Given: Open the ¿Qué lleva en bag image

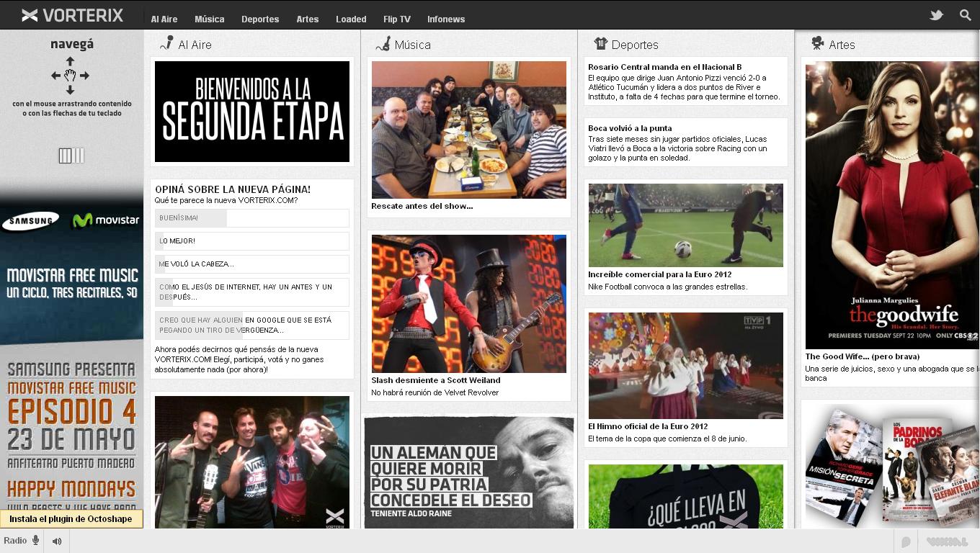Looking at the screenshot, I should tap(686, 497).
